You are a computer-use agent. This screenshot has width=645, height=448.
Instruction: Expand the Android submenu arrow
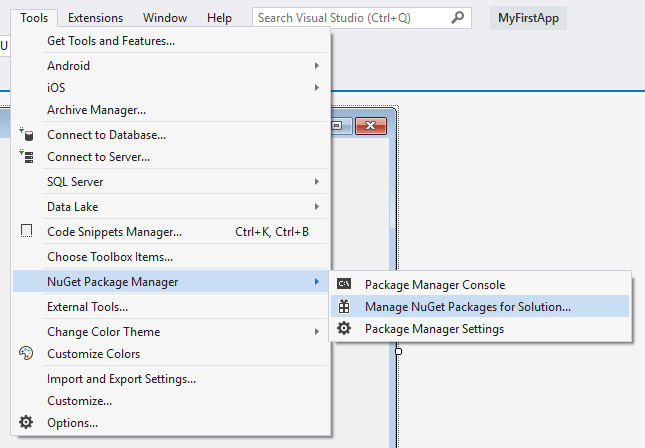316,65
